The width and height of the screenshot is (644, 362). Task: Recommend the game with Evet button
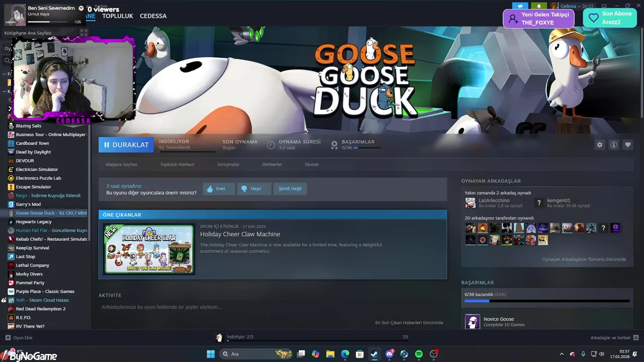(219, 189)
